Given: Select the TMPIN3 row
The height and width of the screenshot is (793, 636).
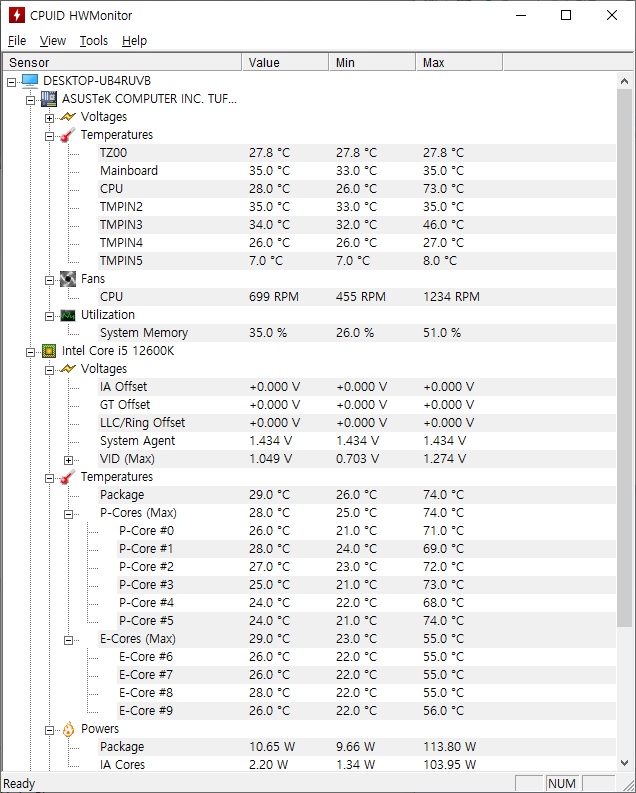Looking at the screenshot, I should pos(356,225).
